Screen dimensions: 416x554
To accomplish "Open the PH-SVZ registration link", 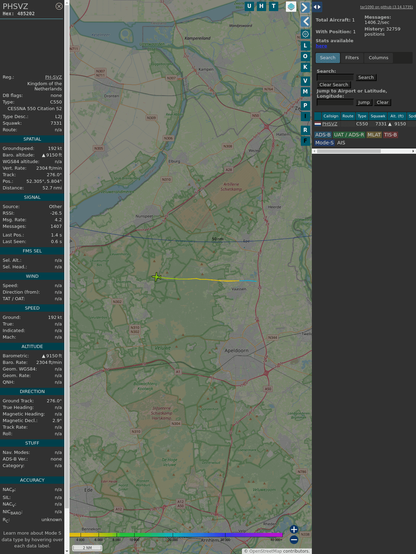I will click(x=53, y=77).
